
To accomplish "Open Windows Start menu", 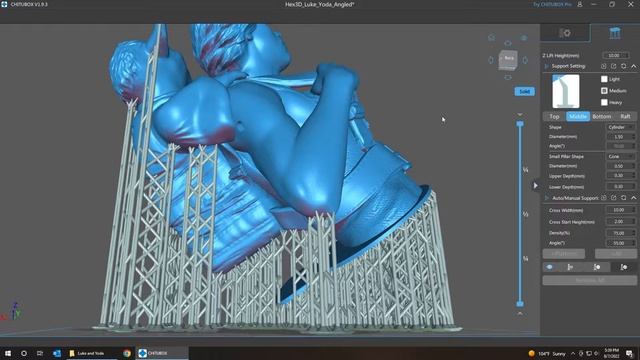I will tap(7, 353).
